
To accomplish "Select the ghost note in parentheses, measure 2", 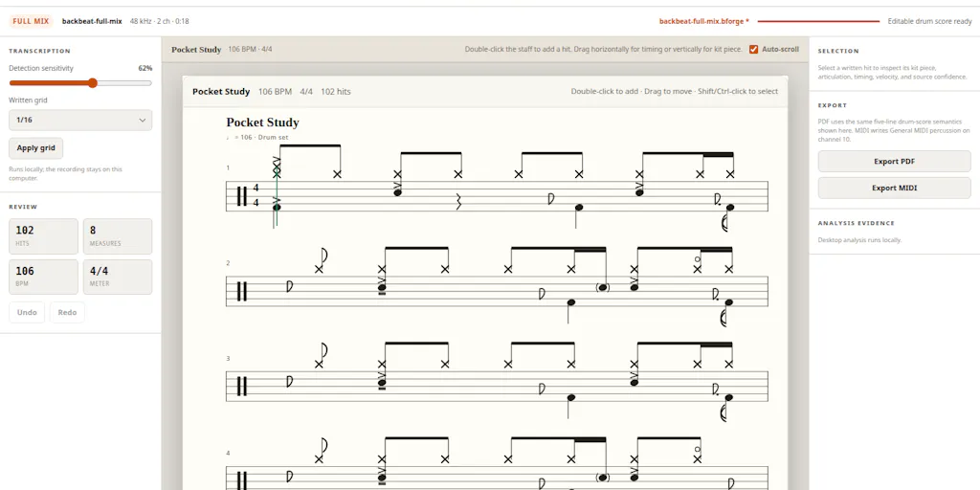I will (603, 287).
